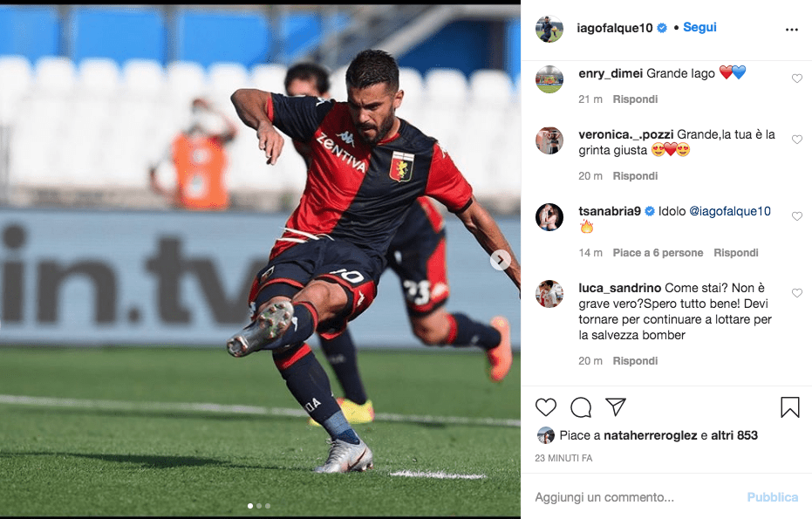Open the @iagofalque10 mention link
The image size is (812, 519).
tap(730, 211)
